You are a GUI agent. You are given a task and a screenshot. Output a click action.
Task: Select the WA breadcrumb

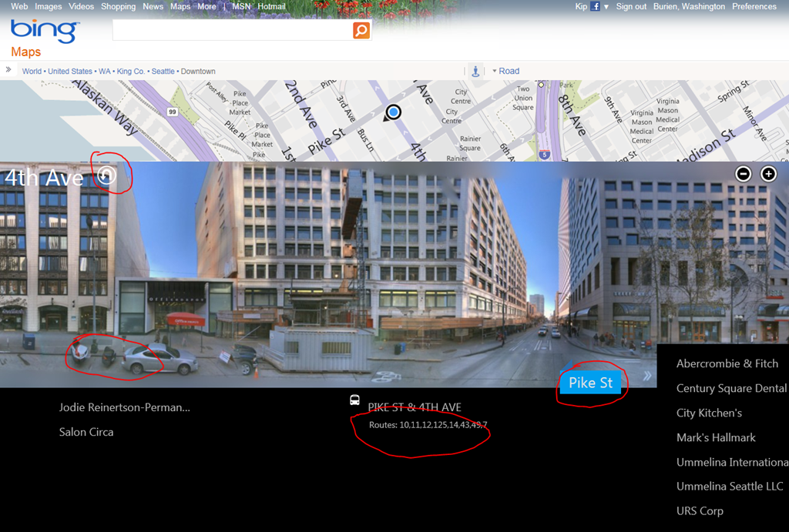105,72
